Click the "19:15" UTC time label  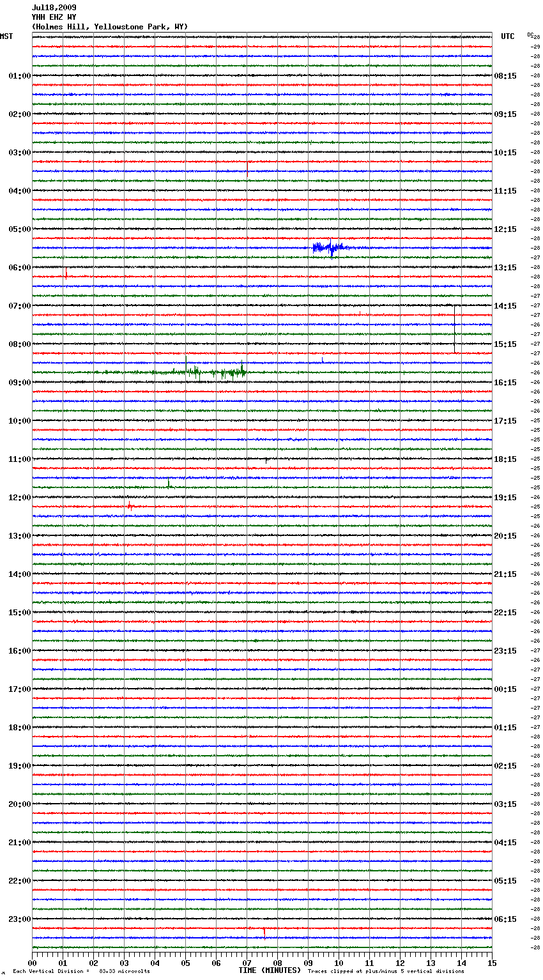pos(505,498)
